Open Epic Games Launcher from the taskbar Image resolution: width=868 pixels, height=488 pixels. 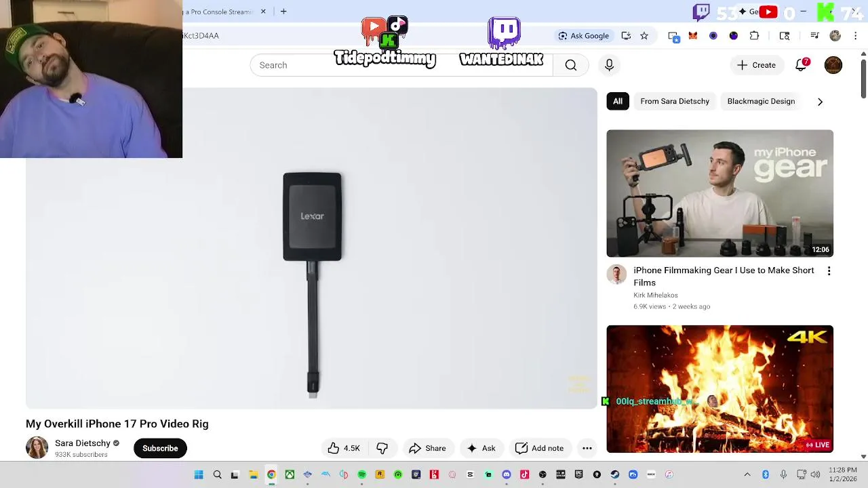point(578,474)
